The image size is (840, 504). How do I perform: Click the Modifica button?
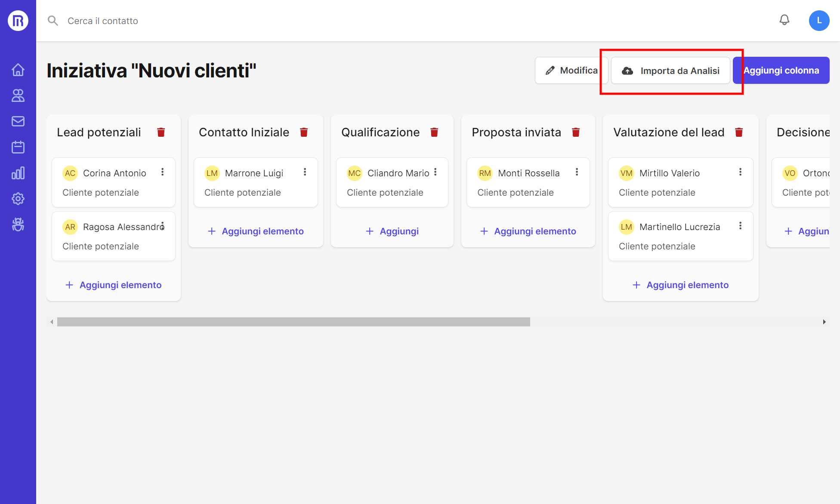click(x=571, y=71)
